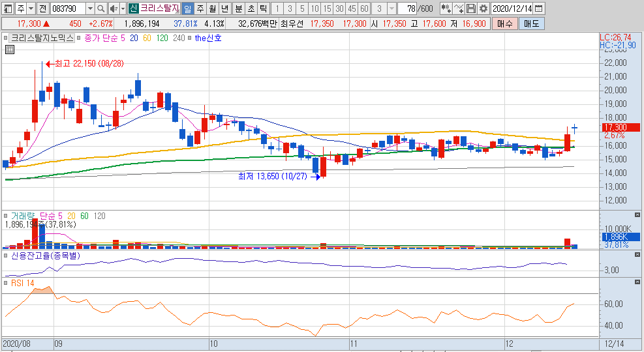Toggle RSI 14 indicator marker square
The image size is (644, 352).
(6, 283)
